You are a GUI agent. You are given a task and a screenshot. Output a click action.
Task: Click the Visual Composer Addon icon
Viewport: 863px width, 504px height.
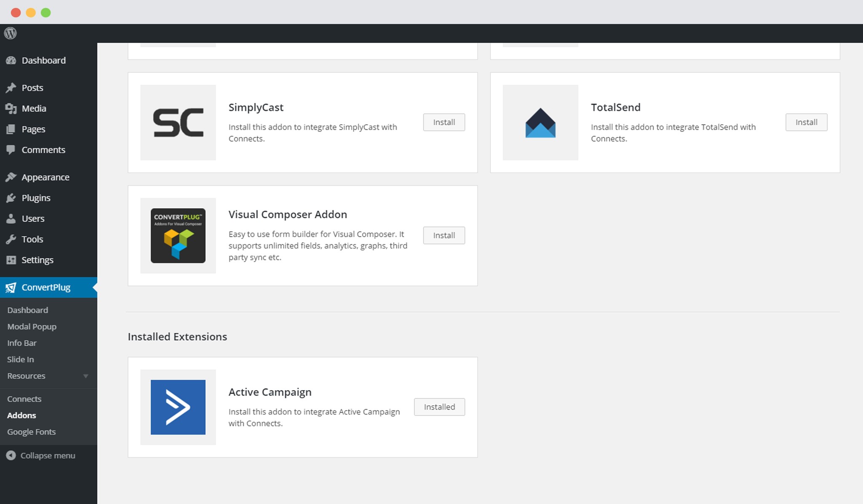click(178, 235)
